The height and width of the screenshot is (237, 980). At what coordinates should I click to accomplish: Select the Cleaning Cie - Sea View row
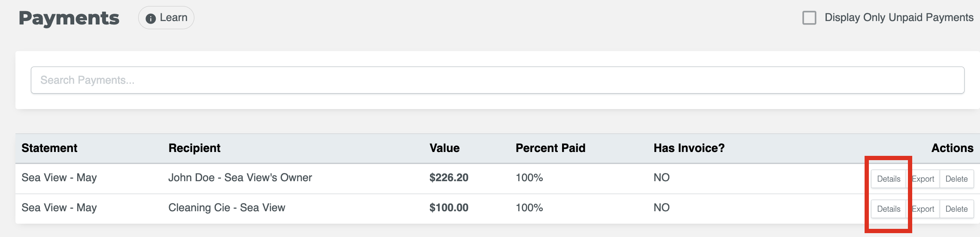(x=497, y=209)
